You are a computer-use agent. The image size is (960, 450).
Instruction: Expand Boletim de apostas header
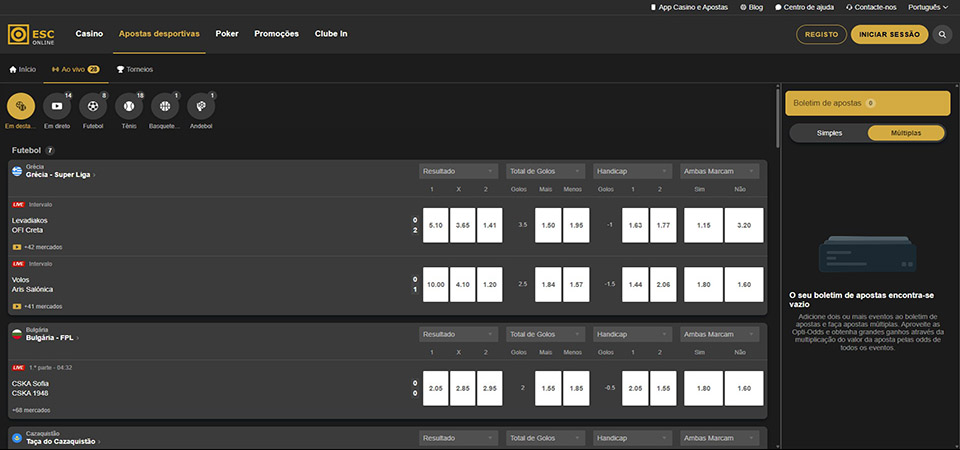point(868,103)
